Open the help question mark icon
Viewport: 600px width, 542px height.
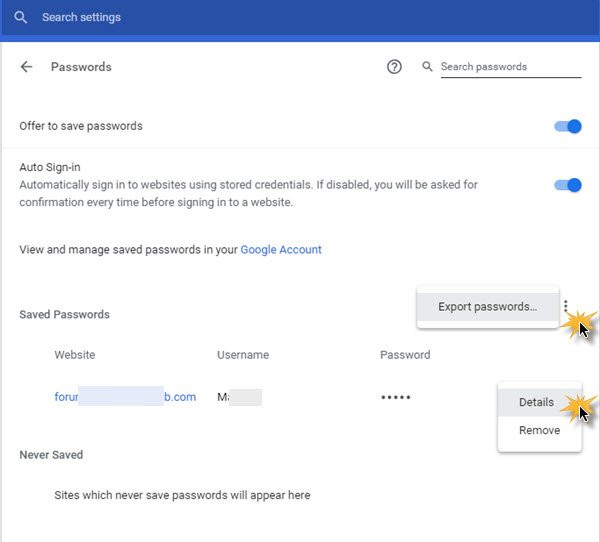(394, 67)
